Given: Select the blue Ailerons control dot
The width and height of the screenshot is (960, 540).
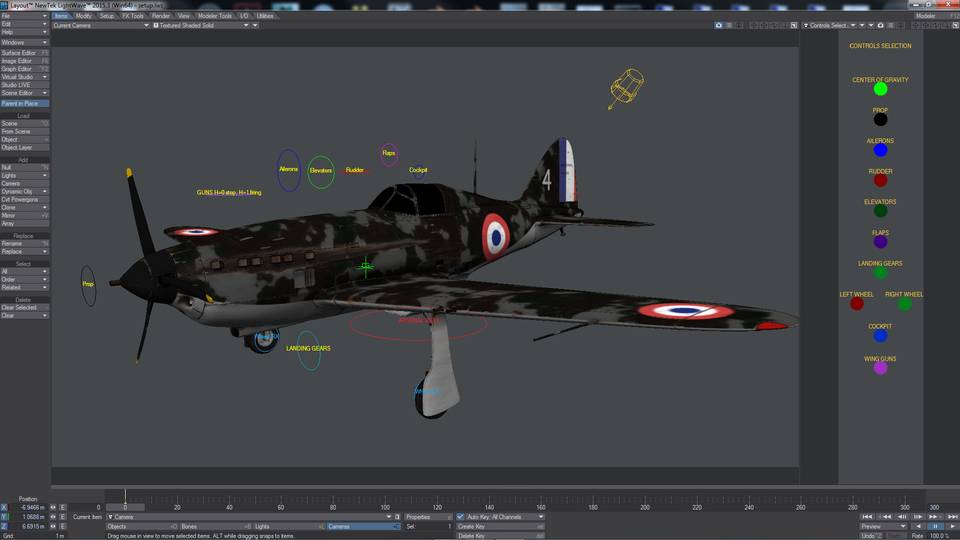Looking at the screenshot, I should coord(880,150).
